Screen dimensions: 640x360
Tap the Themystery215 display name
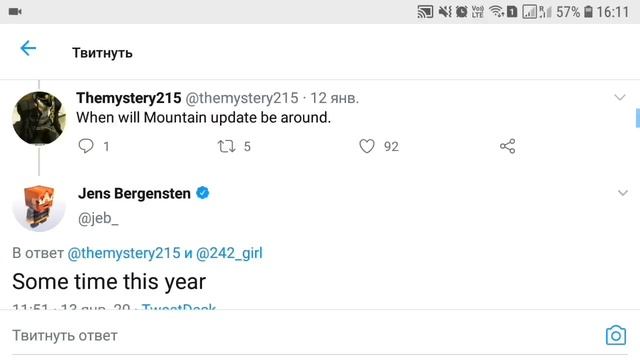pyautogui.click(x=129, y=98)
